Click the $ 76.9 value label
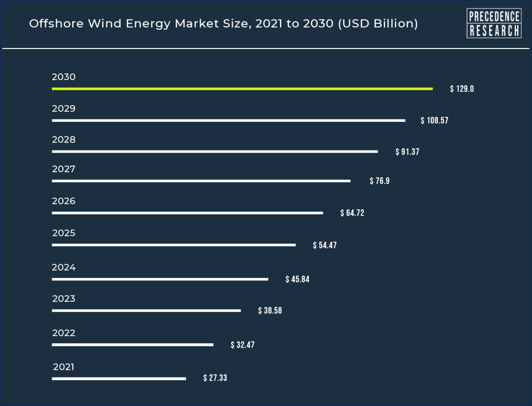This screenshot has width=532, height=406. [379, 181]
